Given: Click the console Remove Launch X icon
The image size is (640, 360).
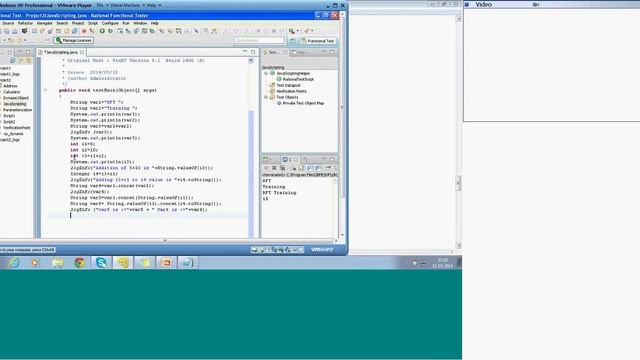Looking at the screenshot, I should pyautogui.click(x=274, y=168).
